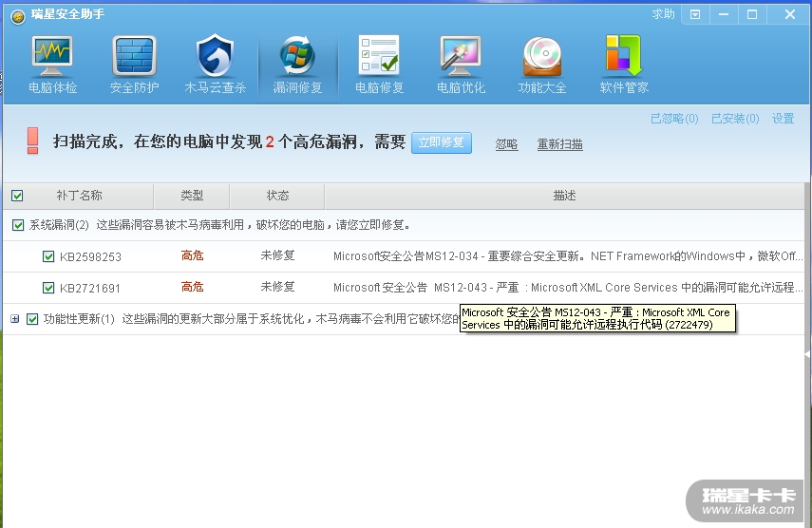Click the 求助 help link
The image size is (812, 528).
tap(664, 14)
